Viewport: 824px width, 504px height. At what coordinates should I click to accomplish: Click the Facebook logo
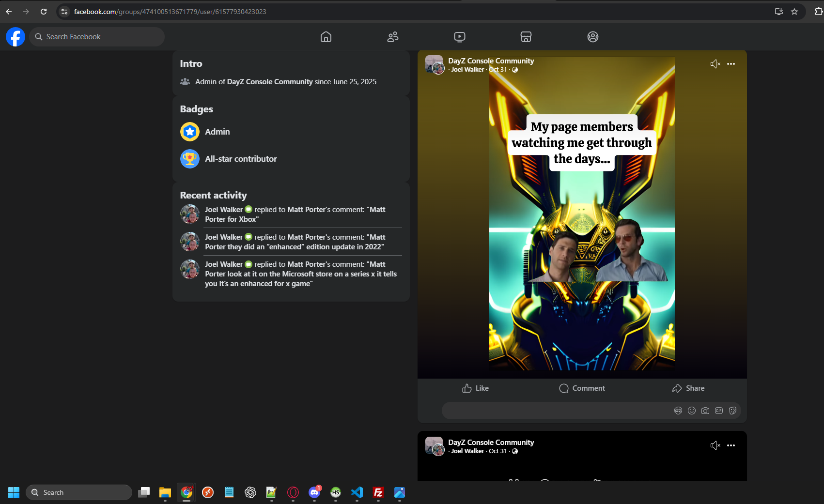coord(16,37)
